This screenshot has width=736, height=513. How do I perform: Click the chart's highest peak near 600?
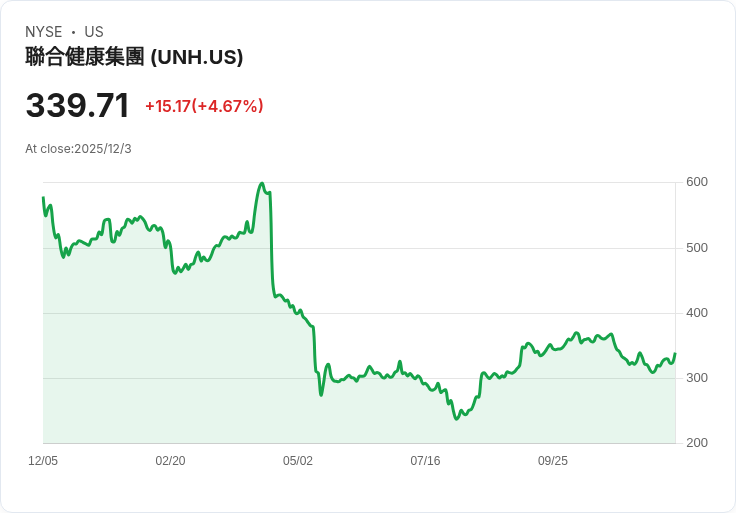[x=261, y=184]
